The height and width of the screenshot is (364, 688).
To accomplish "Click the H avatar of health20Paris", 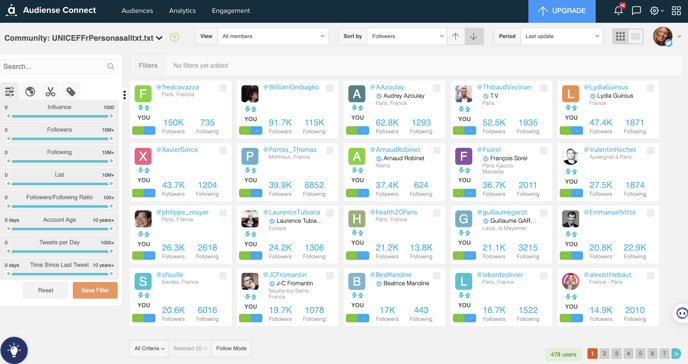I will [x=357, y=218].
